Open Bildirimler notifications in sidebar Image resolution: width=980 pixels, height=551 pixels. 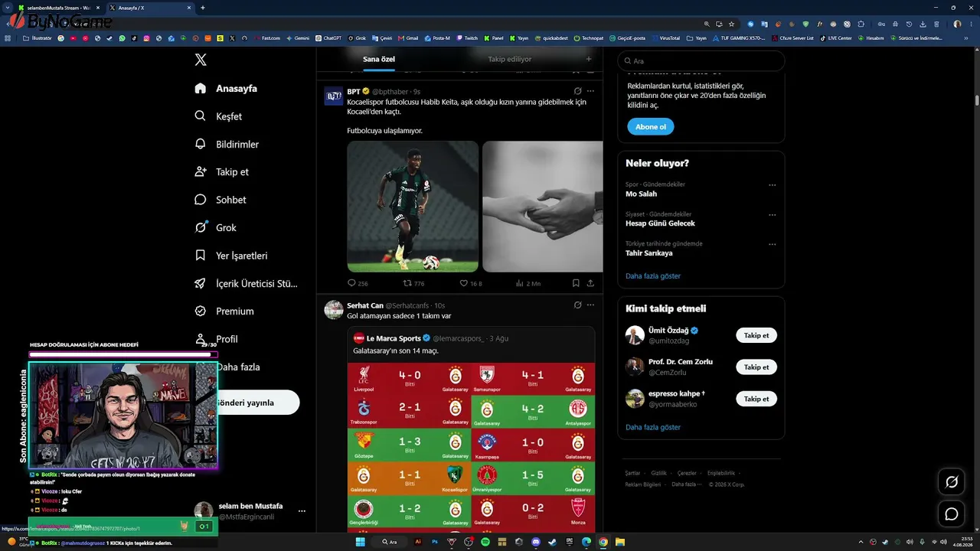pyautogui.click(x=227, y=144)
